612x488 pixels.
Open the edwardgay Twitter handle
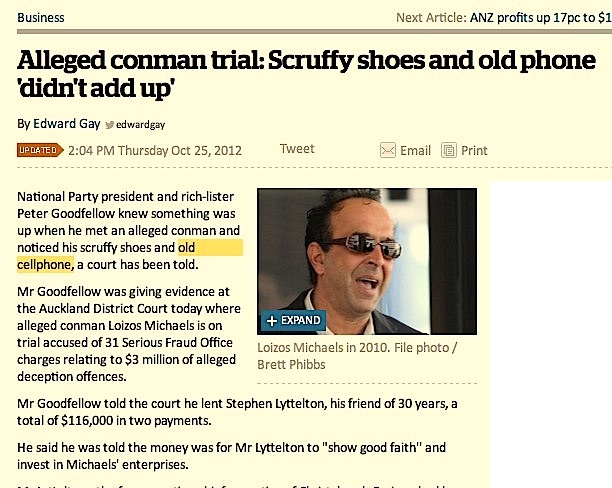(x=141, y=125)
